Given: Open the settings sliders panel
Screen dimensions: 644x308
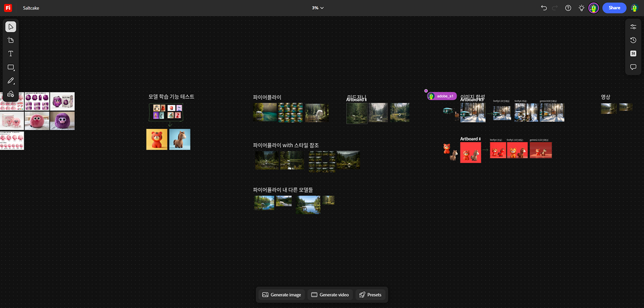Looking at the screenshot, I should point(633,27).
